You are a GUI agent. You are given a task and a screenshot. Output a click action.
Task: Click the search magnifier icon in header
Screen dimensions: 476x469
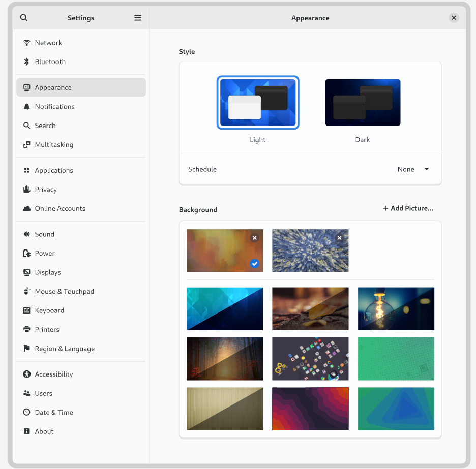tap(24, 18)
